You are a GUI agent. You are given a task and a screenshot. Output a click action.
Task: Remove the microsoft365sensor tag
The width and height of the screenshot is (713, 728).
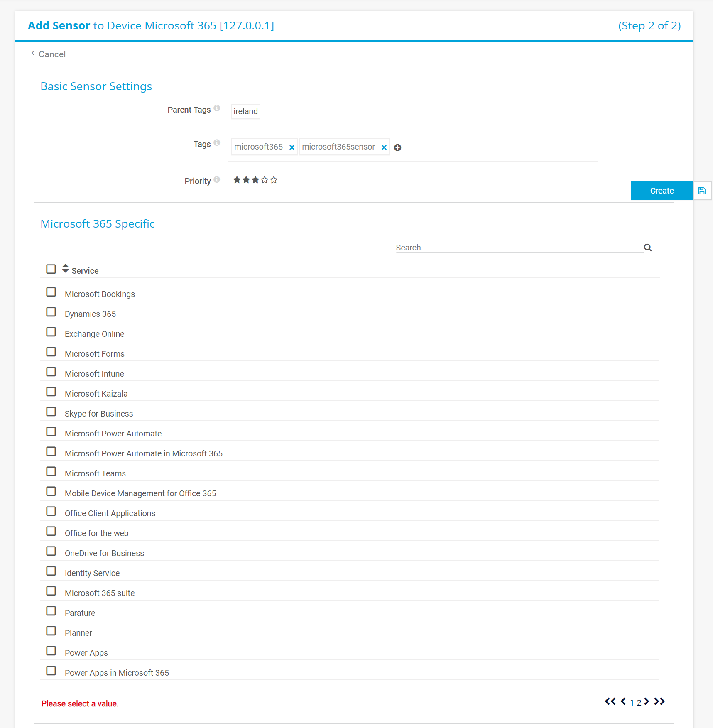click(x=384, y=147)
